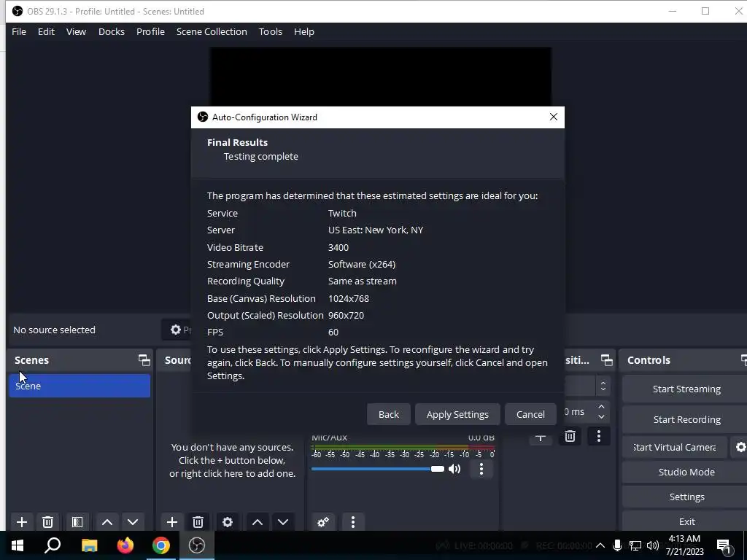Open File Explorer from taskbar
The image size is (747, 560).
tap(89, 545)
